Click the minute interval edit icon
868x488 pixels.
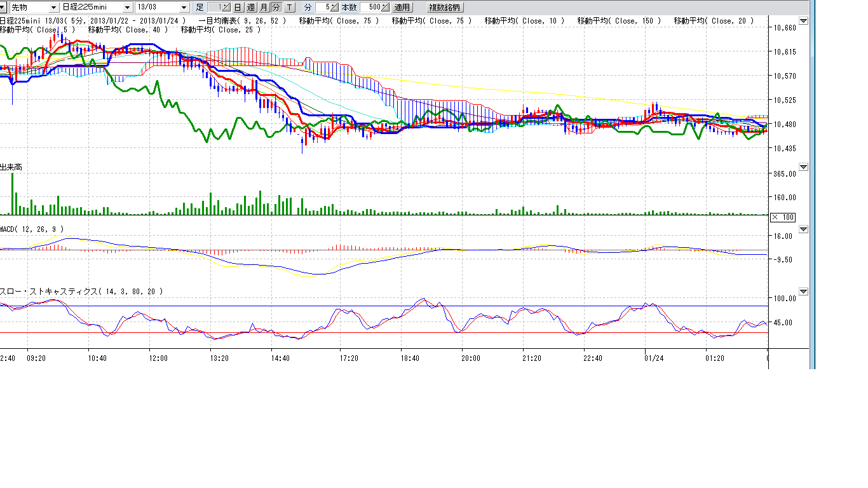point(334,8)
